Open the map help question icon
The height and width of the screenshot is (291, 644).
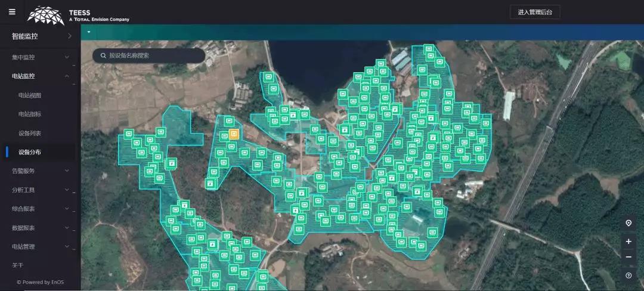click(628, 275)
